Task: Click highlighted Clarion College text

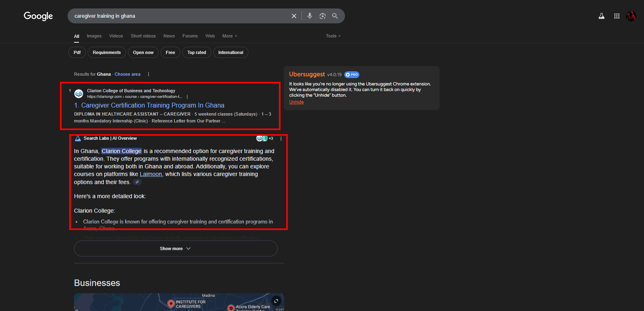Action: [x=122, y=151]
